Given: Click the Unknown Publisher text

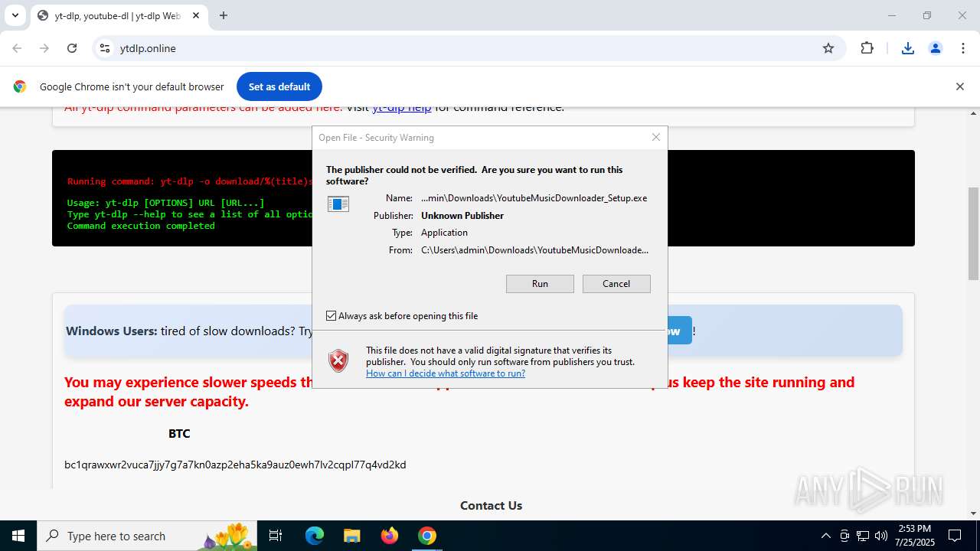Looking at the screenshot, I should pos(462,216).
